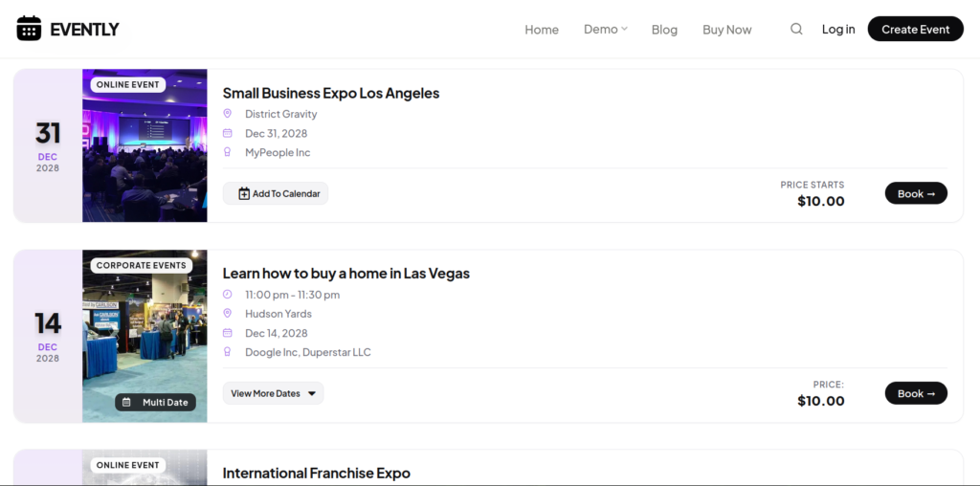This screenshot has width=980, height=486.
Task: Click calendar-plus icon in Add To Calendar
Action: [x=244, y=193]
